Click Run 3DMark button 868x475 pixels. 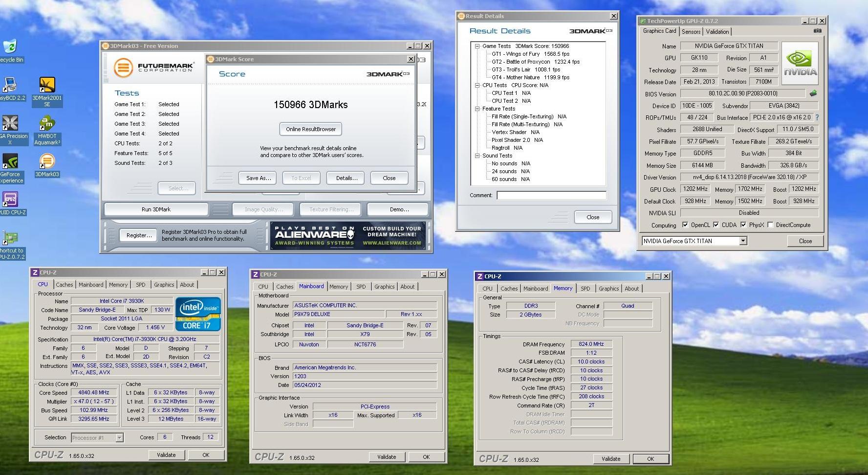[156, 209]
